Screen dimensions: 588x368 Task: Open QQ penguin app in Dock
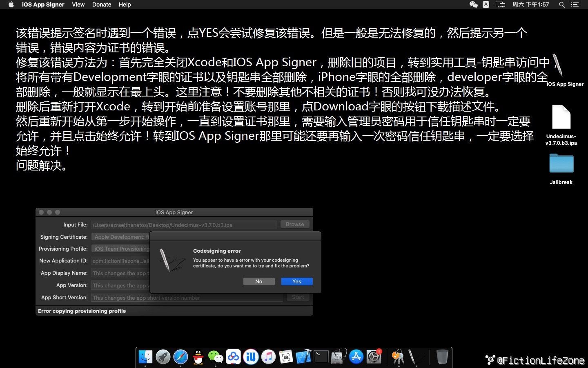[x=198, y=357]
